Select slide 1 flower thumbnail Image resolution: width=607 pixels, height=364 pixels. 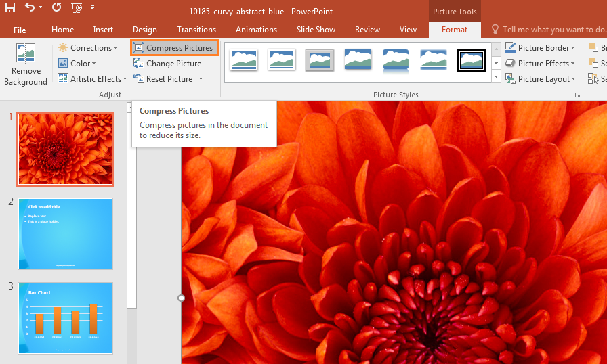point(66,149)
